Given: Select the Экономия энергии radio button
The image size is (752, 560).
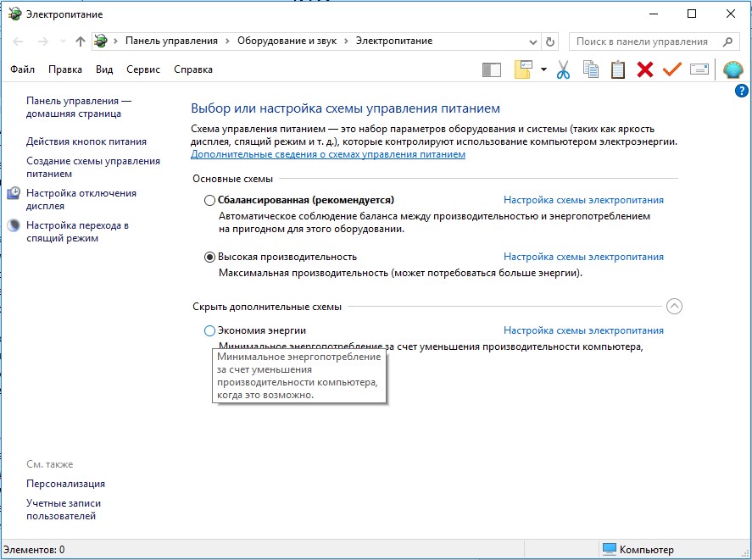Looking at the screenshot, I should click(x=209, y=330).
